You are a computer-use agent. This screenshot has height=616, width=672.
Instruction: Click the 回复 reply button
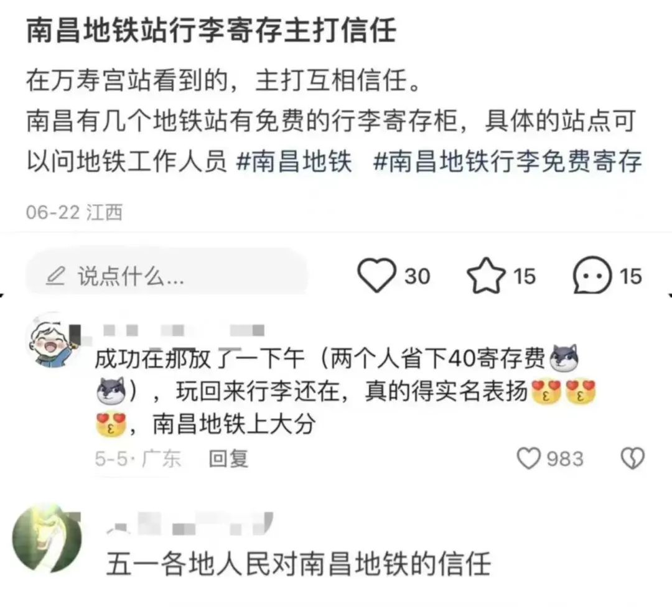click(x=228, y=459)
